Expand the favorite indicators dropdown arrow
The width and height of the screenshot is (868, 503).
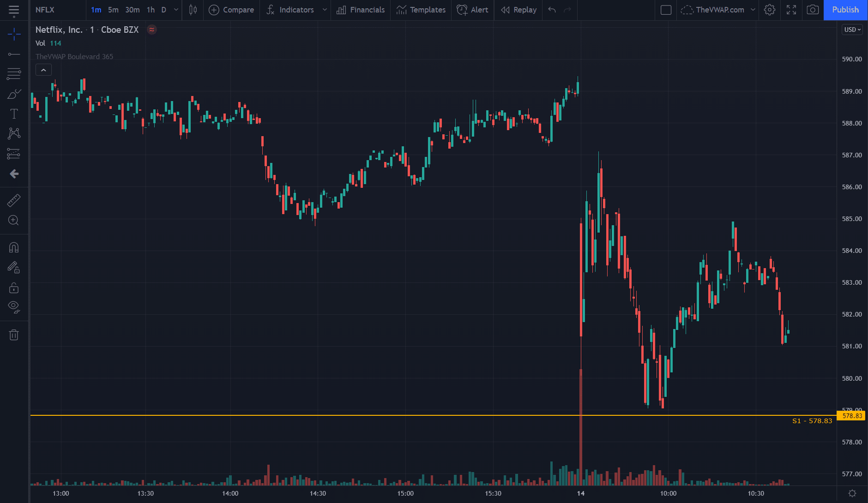click(x=325, y=10)
